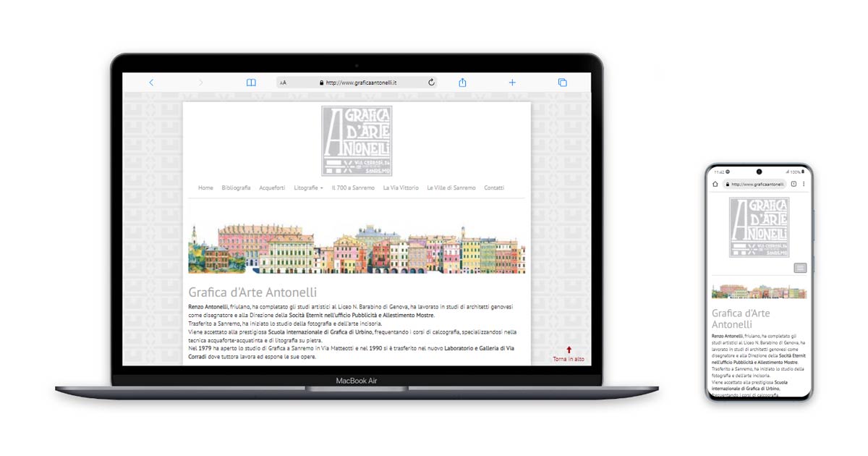Click the Contatti link
The height and width of the screenshot is (456, 868).
point(494,188)
